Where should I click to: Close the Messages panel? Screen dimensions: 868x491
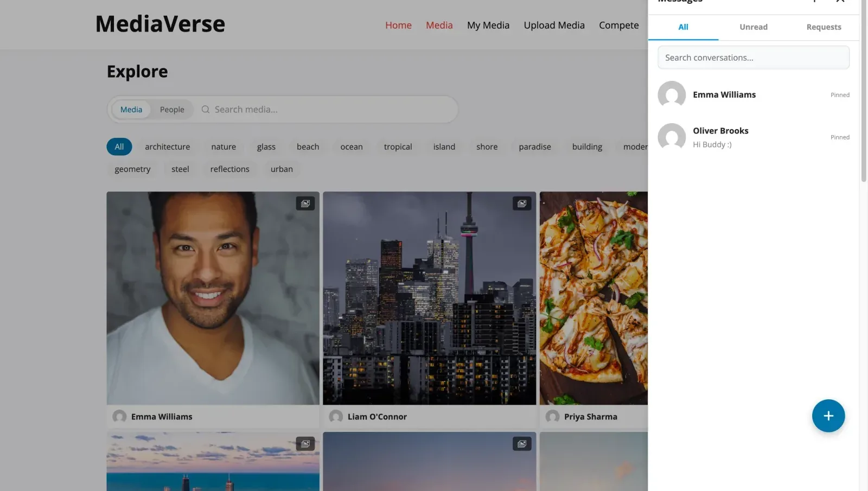[x=840, y=2]
